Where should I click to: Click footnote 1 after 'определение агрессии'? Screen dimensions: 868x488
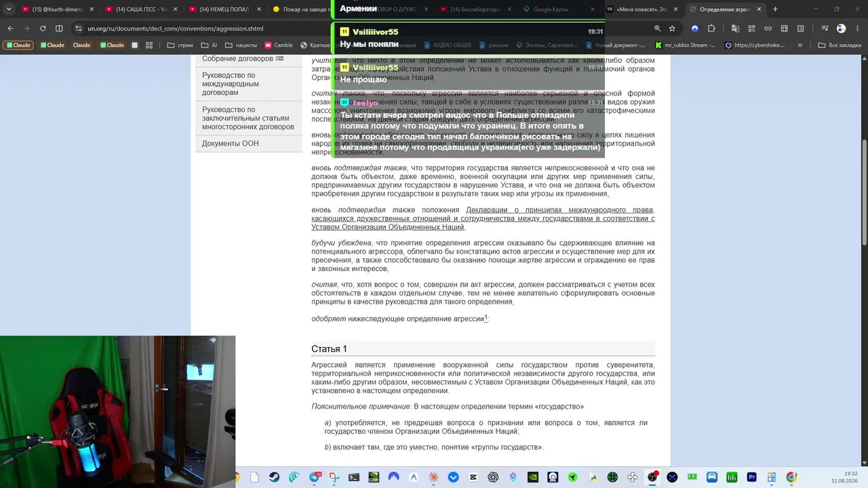(x=486, y=318)
